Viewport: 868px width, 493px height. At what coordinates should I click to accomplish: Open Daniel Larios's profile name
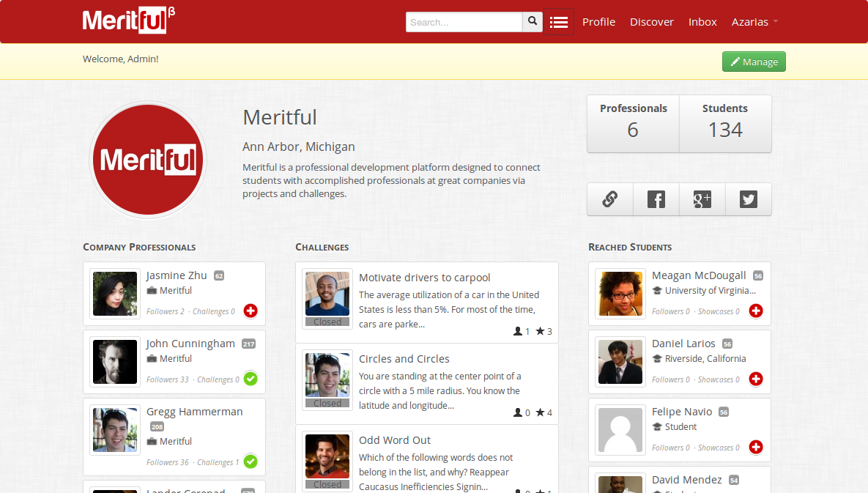[x=683, y=344]
